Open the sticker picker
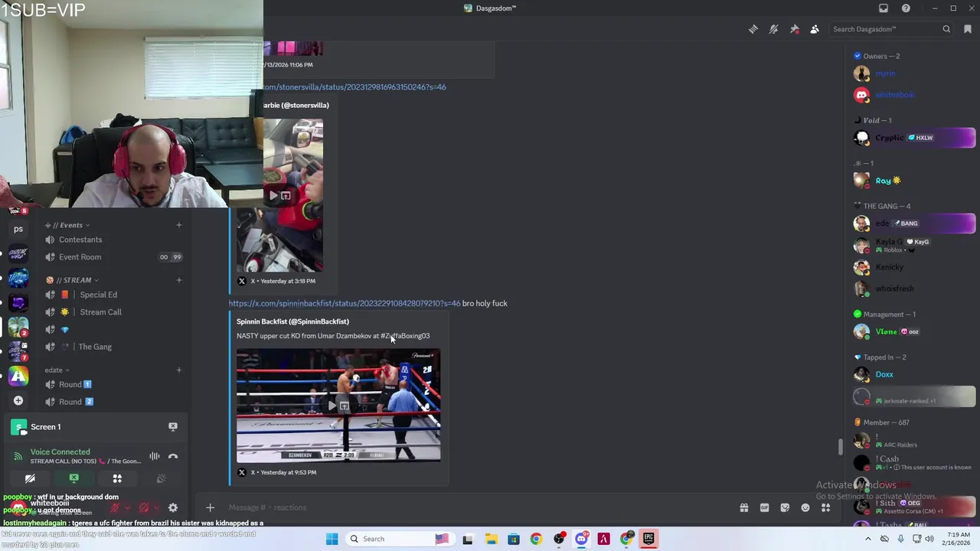The image size is (980, 551). click(x=785, y=507)
